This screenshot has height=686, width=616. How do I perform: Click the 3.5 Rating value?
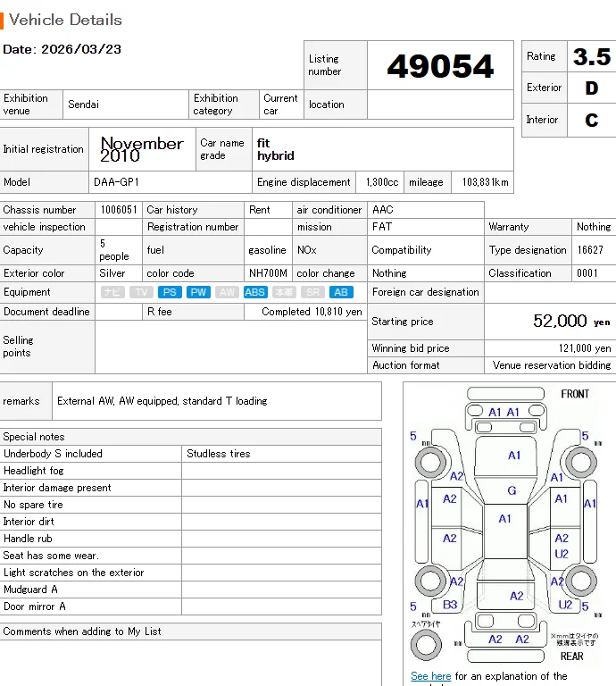coord(592,56)
